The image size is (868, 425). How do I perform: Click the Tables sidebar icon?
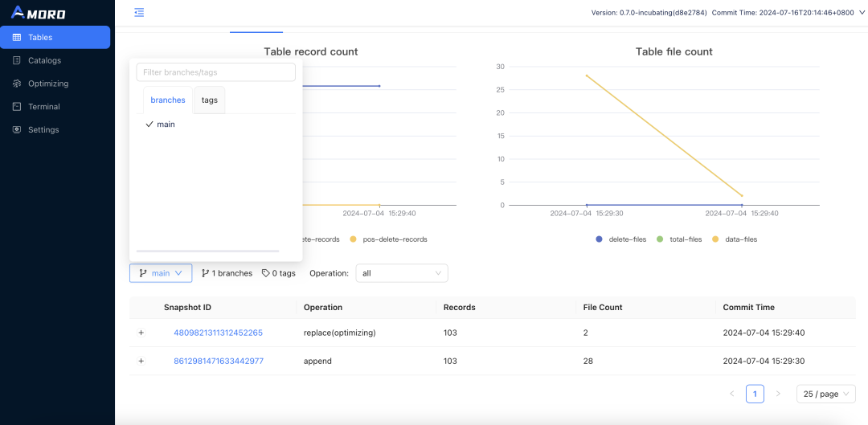(x=17, y=38)
